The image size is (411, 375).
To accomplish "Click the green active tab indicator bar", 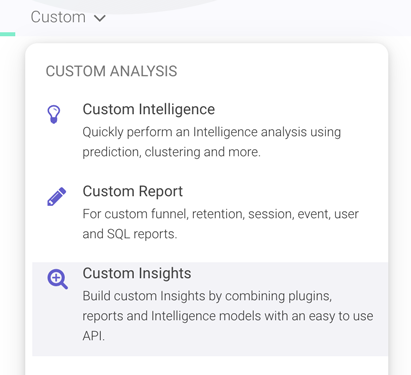I will (x=7, y=34).
